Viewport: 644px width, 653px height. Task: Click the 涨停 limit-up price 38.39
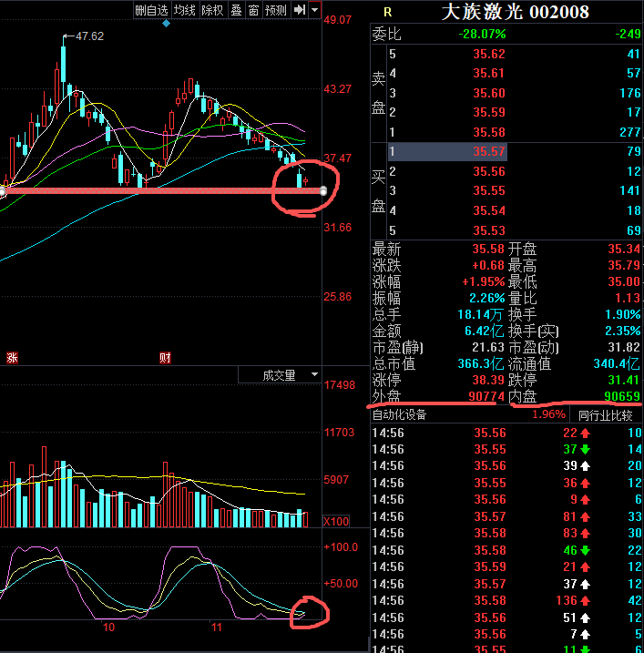pos(488,380)
